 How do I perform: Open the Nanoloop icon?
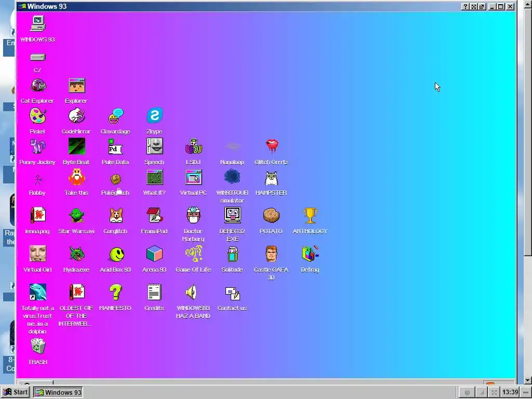point(232,146)
